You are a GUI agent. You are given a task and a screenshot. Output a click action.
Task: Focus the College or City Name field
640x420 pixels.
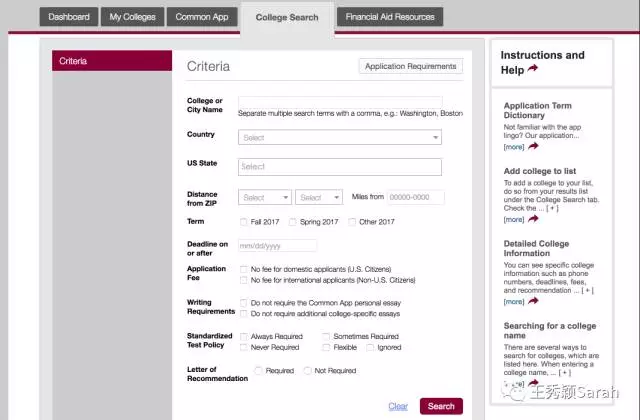[x=340, y=102]
